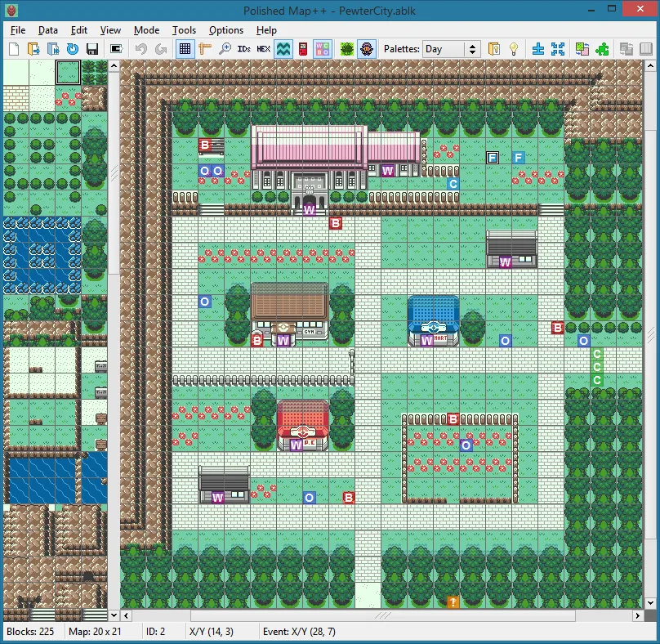Toggle the grid display button

pyautogui.click(x=185, y=49)
